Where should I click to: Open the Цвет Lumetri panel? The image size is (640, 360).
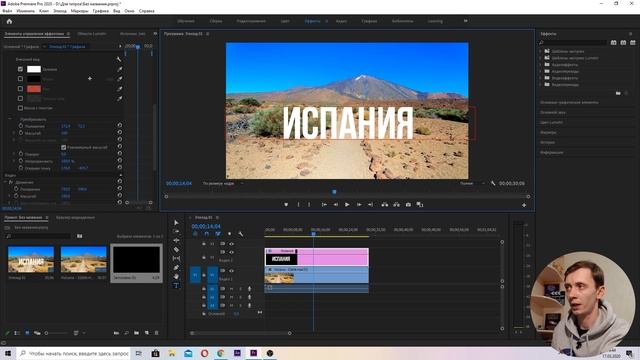(x=551, y=122)
